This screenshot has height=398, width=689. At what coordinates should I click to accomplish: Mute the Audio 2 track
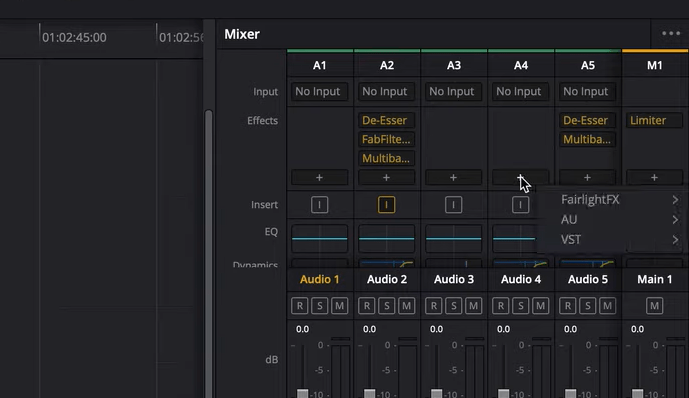(x=406, y=306)
